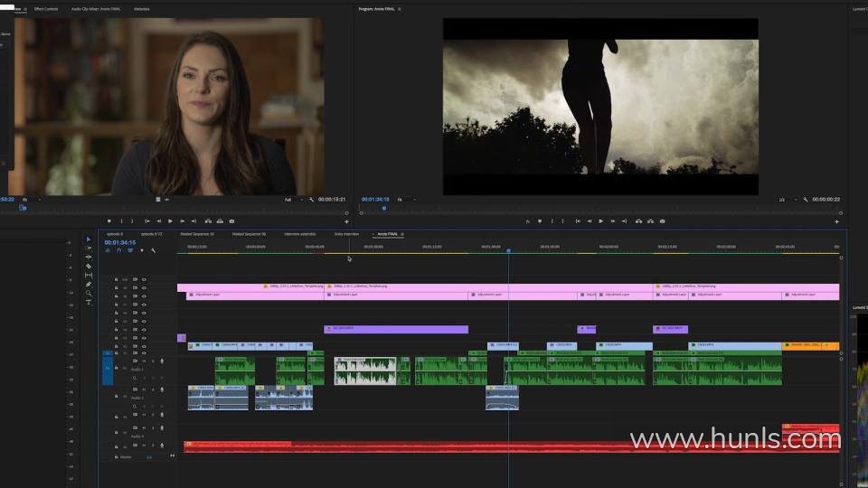The image size is (868, 488).
Task: Switch to the Metadata tab
Action: (142, 9)
